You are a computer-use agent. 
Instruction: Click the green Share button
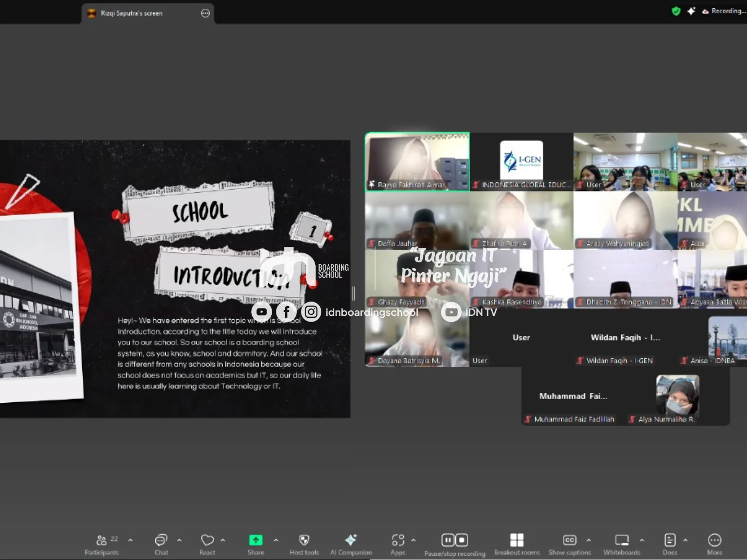click(255, 545)
